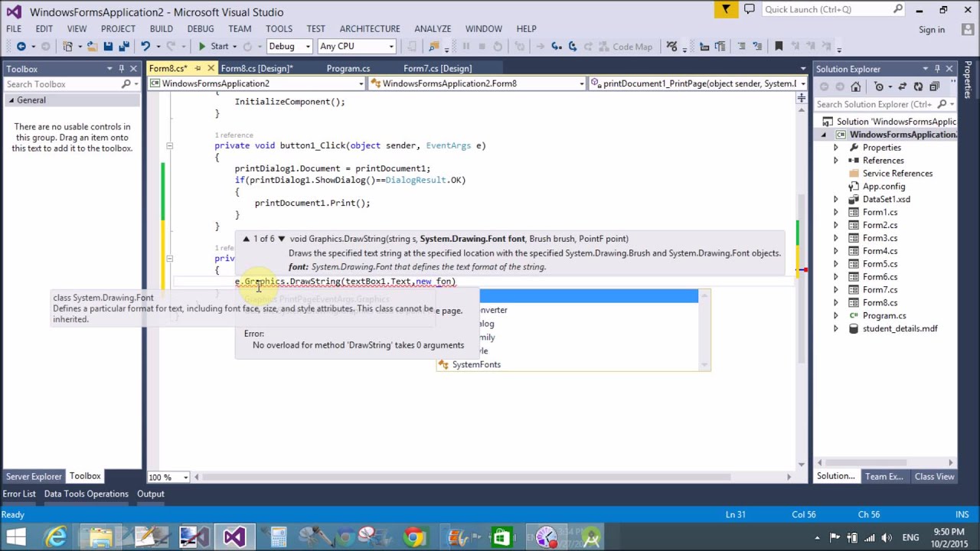Image resolution: width=980 pixels, height=551 pixels.
Task: Open the notifications flag icon
Action: [726, 10]
